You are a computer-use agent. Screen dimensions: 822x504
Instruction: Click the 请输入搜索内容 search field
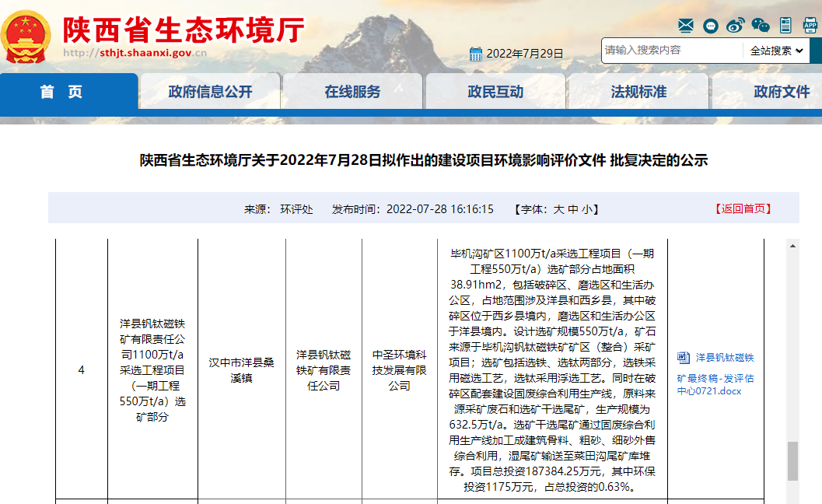pyautogui.click(x=671, y=51)
